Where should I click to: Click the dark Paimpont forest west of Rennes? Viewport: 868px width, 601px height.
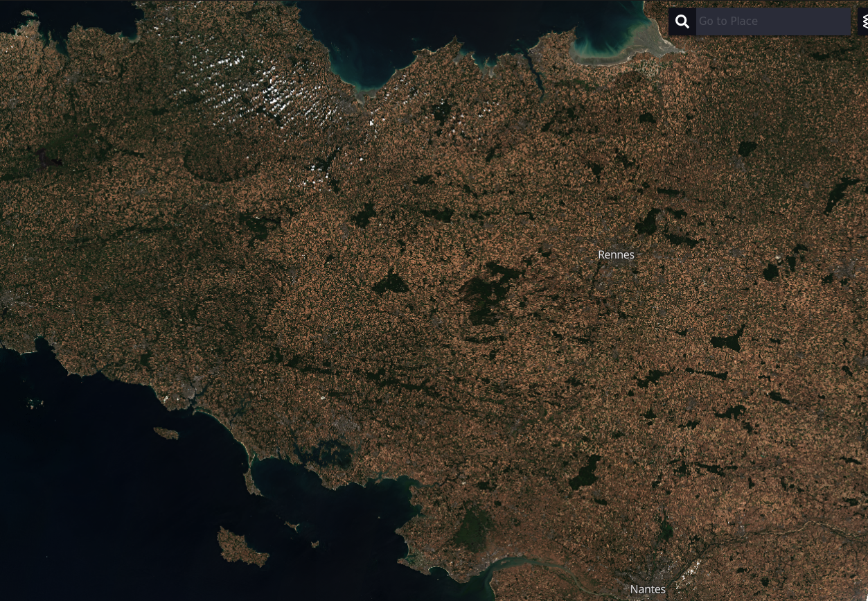[x=488, y=291]
